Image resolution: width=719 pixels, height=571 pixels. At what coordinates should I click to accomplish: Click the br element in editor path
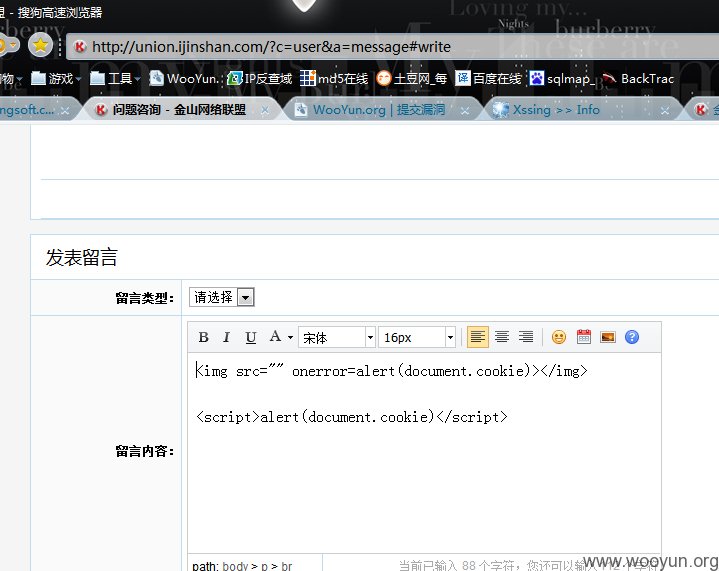click(287, 566)
